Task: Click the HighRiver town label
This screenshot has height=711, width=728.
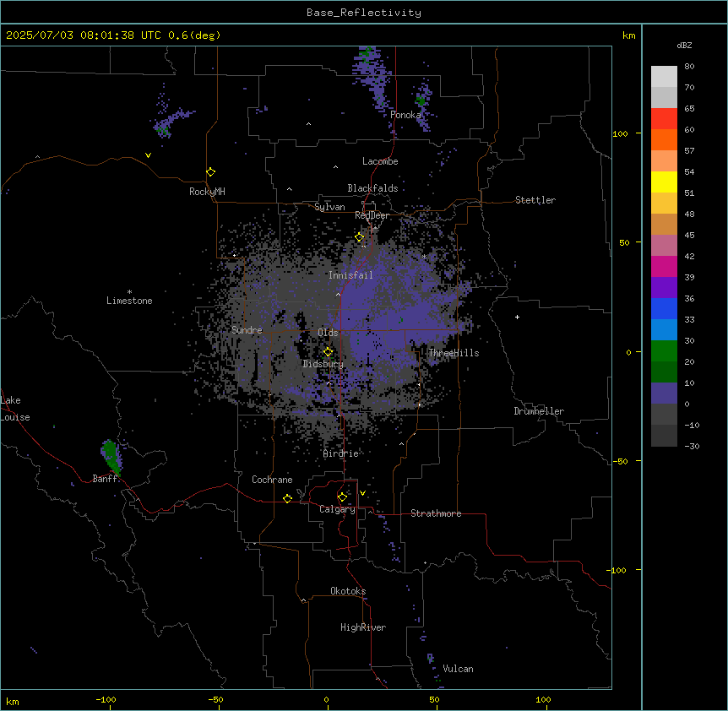Action: (363, 627)
